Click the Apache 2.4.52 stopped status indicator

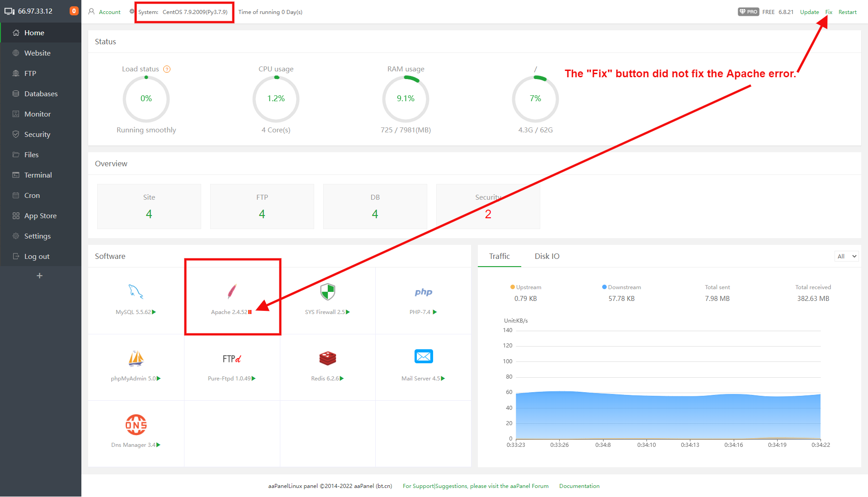click(250, 312)
